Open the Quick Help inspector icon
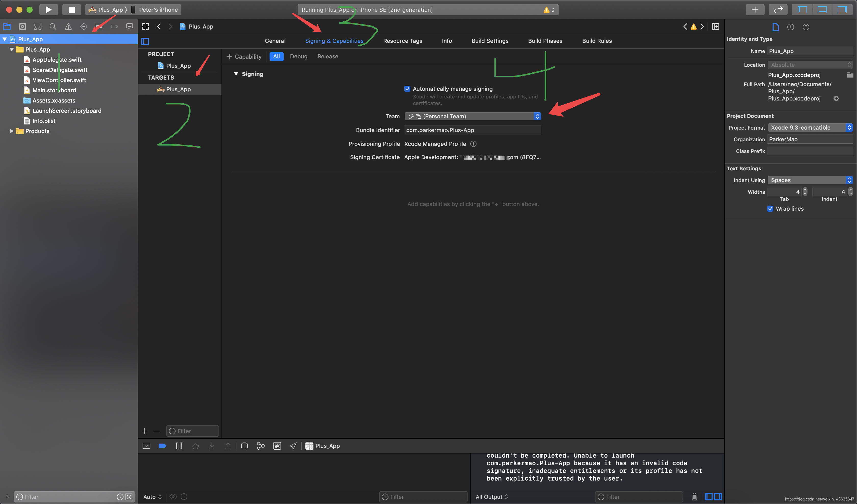 tap(806, 27)
